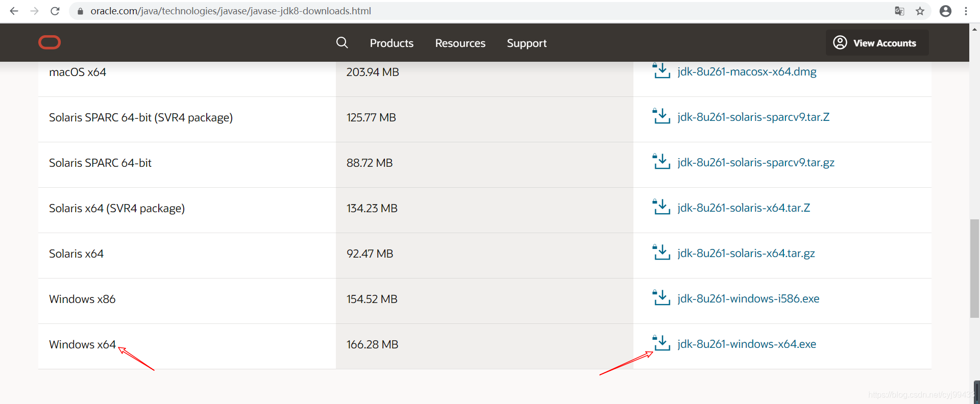Click download icon for solaris-sparcv9.tar.Z
This screenshot has height=404, width=980.
pyautogui.click(x=661, y=116)
